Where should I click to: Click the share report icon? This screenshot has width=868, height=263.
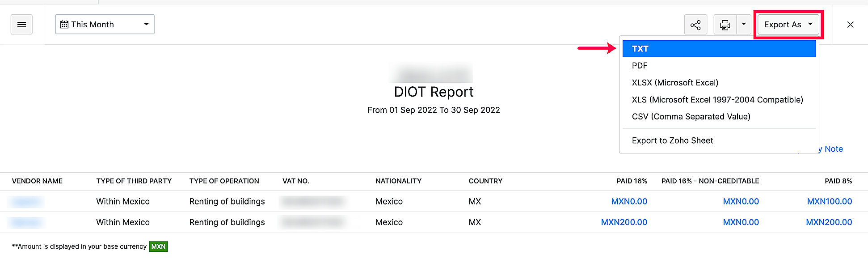pyautogui.click(x=695, y=24)
